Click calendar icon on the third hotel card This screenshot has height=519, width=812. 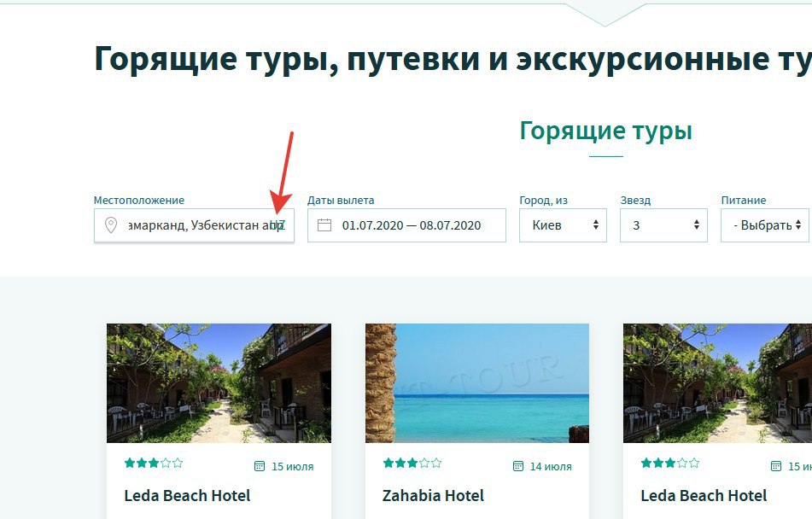click(x=776, y=466)
